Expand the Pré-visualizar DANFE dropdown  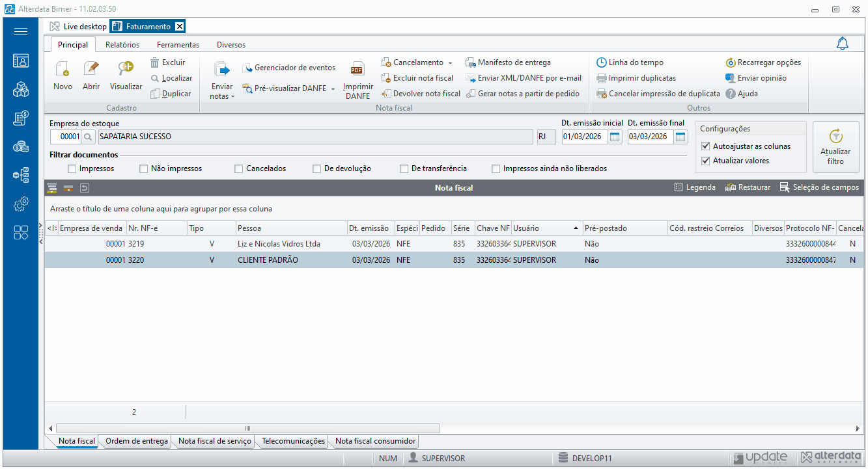coord(333,88)
